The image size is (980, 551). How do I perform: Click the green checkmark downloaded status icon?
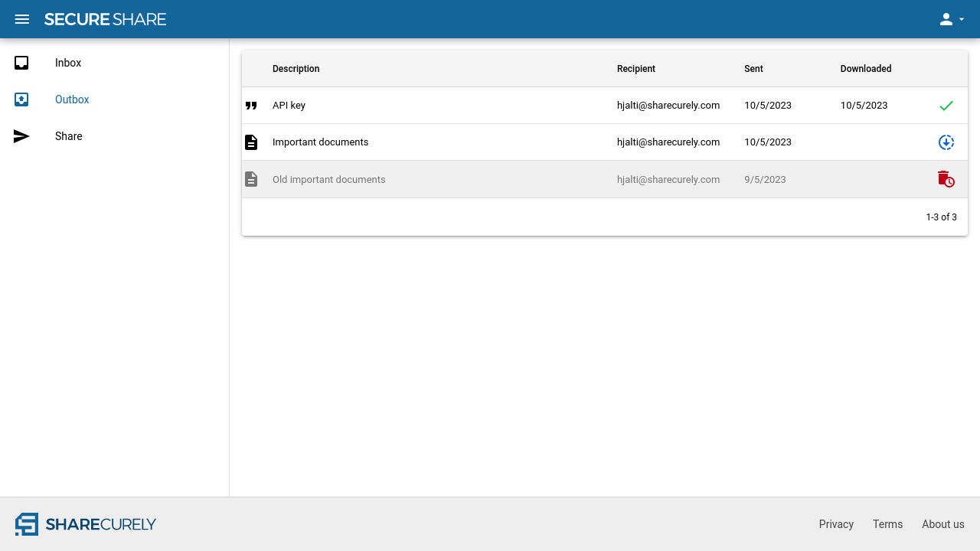coord(946,106)
